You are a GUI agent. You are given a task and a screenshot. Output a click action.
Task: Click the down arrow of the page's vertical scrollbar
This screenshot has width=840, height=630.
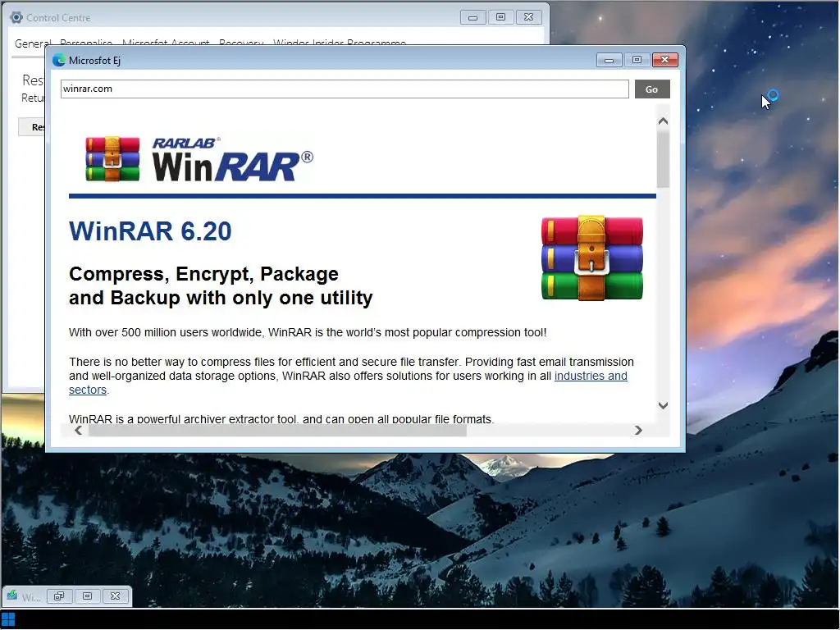coord(663,405)
